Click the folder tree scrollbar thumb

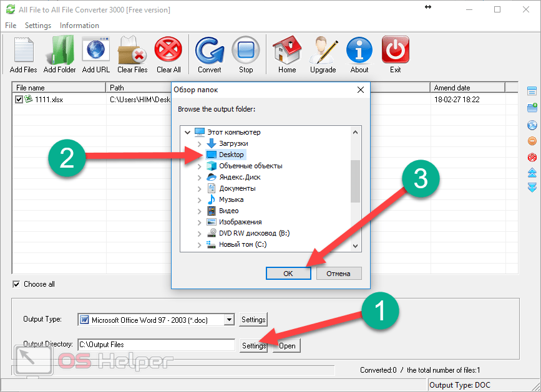pyautogui.click(x=356, y=181)
